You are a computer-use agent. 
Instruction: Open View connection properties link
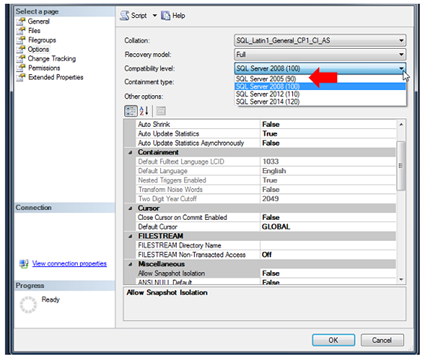(x=69, y=264)
